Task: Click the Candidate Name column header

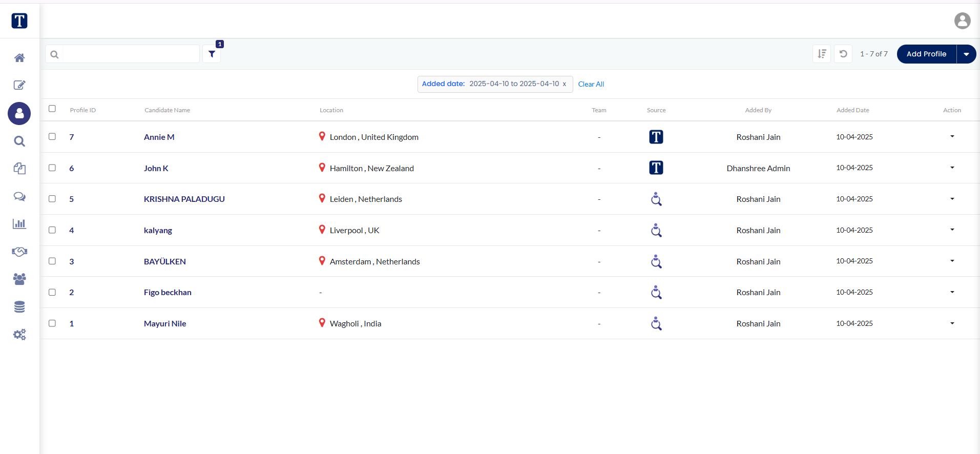Action: pos(167,110)
